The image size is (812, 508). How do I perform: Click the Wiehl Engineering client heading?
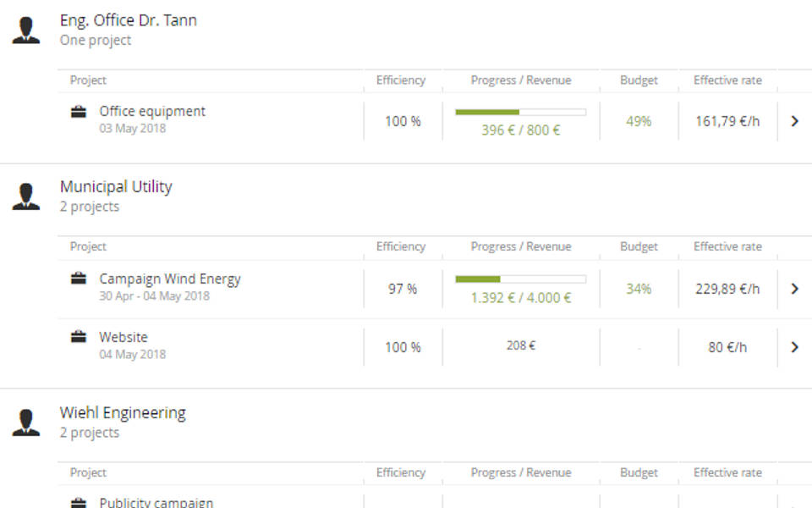[123, 413]
